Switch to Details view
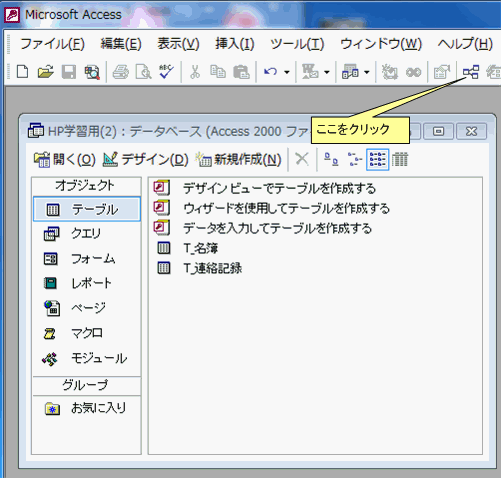Viewport: 501px width, 478px height. pyautogui.click(x=400, y=159)
